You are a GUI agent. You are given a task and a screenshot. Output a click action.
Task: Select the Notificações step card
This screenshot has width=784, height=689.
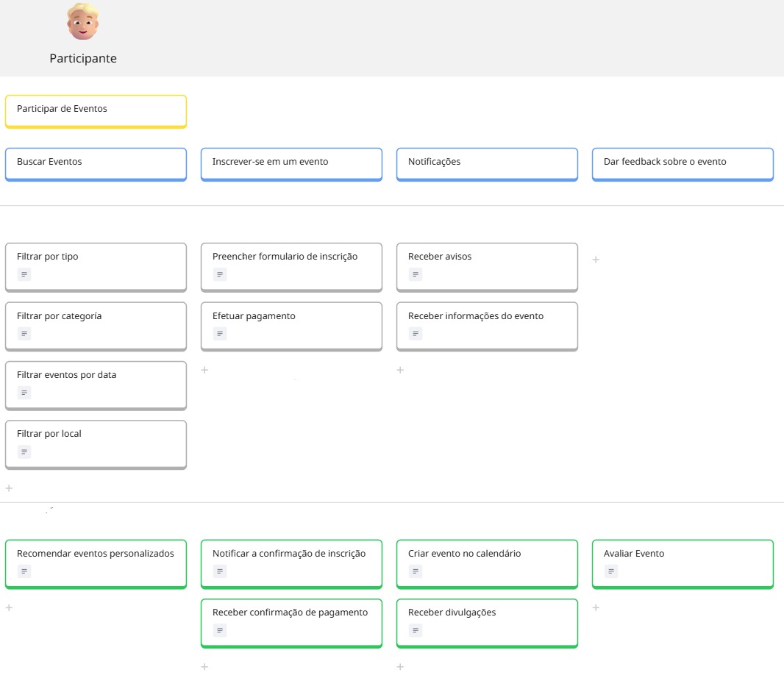point(487,163)
